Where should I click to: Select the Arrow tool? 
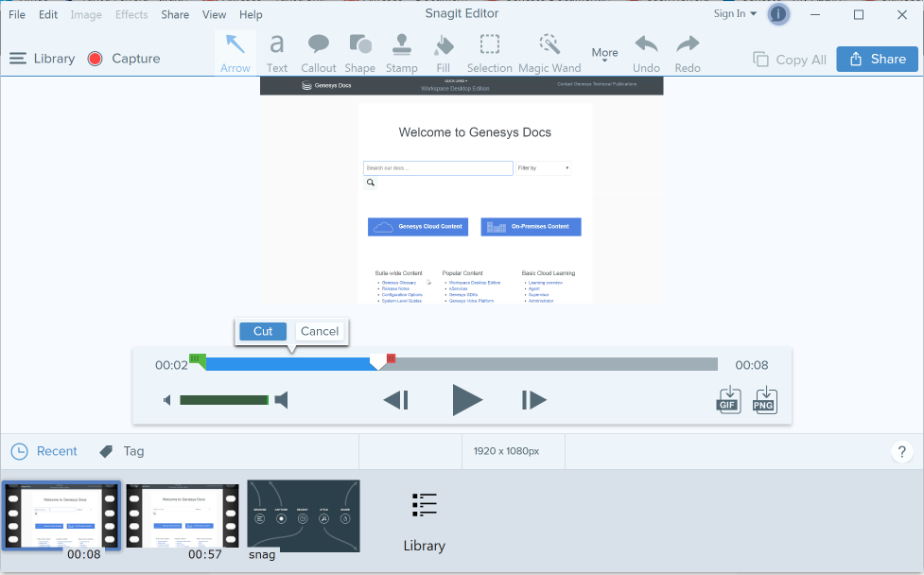(x=235, y=52)
